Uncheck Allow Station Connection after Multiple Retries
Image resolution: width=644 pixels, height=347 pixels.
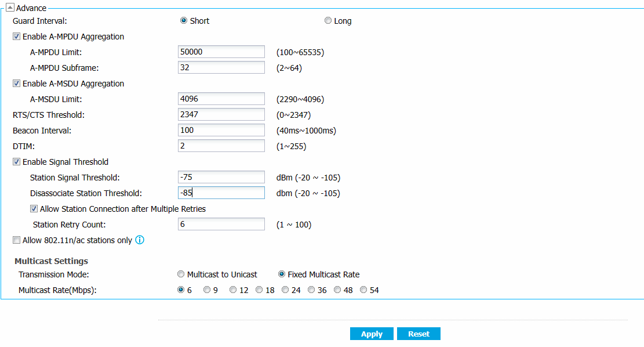pyautogui.click(x=34, y=209)
